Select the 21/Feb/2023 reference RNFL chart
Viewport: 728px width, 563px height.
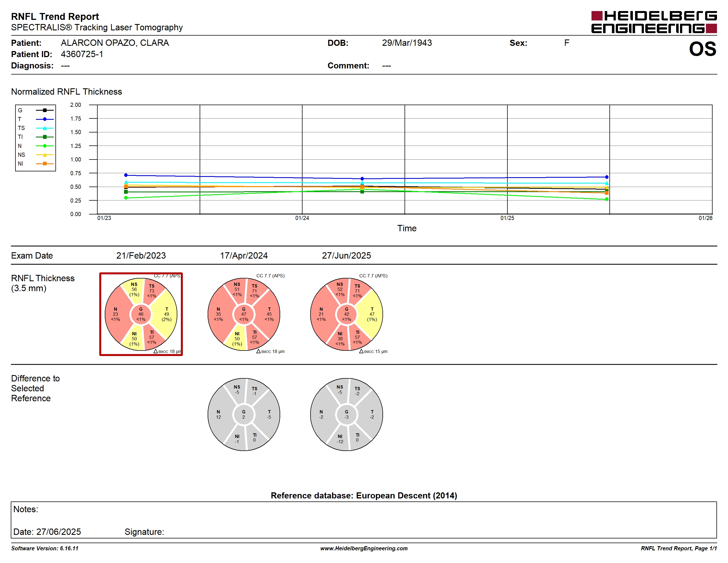click(x=141, y=314)
